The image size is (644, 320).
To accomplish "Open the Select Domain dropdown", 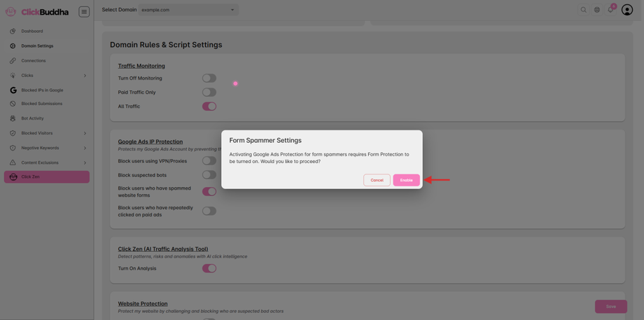I will coord(188,10).
